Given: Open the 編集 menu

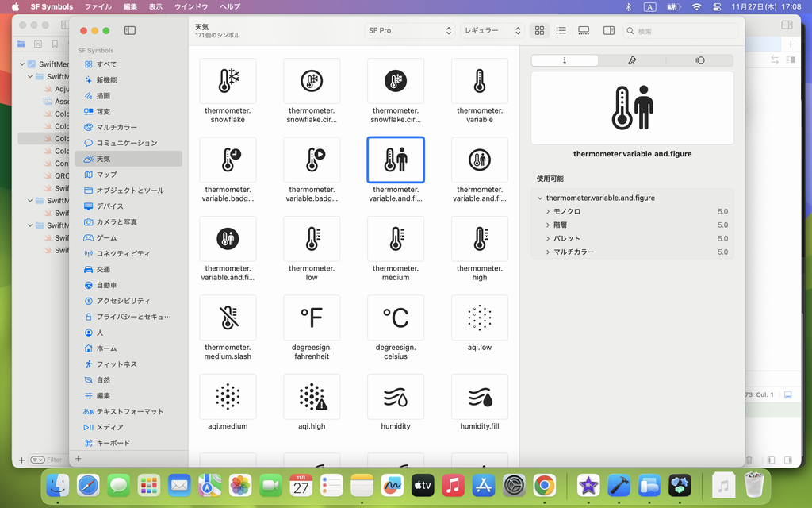Looking at the screenshot, I should click(130, 6).
